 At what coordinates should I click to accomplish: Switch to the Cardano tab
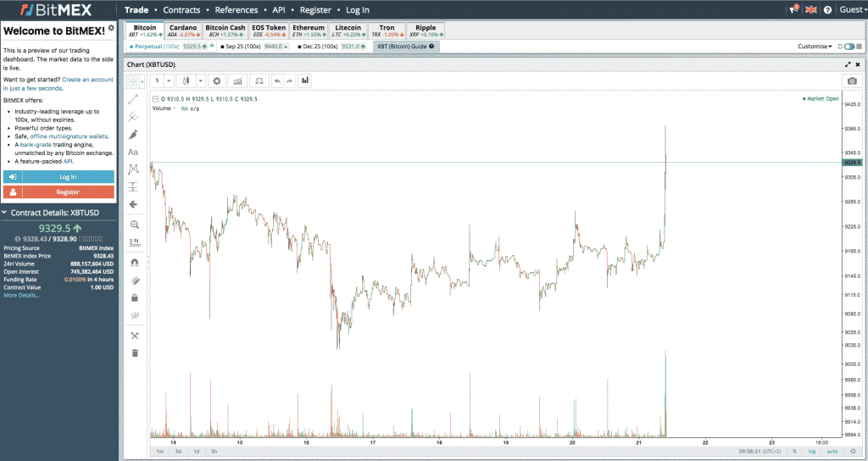click(x=183, y=31)
